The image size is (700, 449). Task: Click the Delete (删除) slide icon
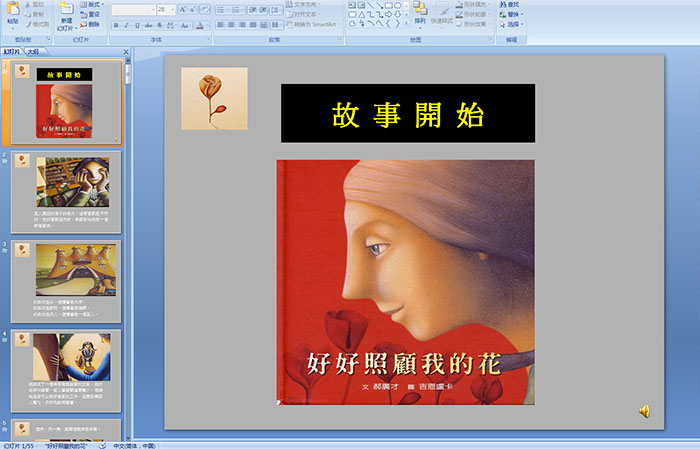83,24
